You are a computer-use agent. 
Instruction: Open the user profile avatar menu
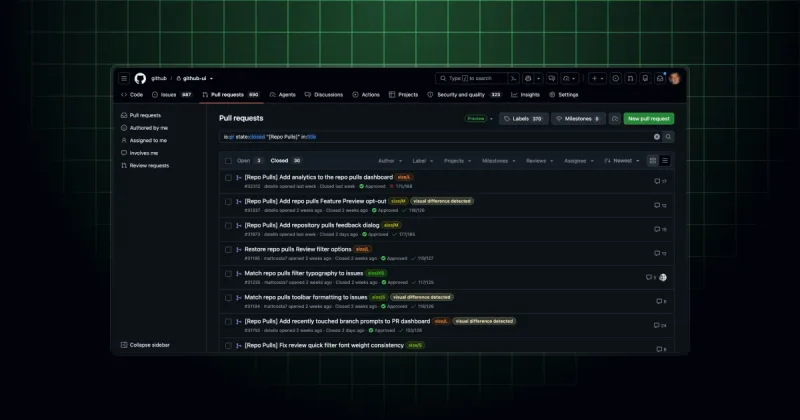pyautogui.click(x=674, y=79)
